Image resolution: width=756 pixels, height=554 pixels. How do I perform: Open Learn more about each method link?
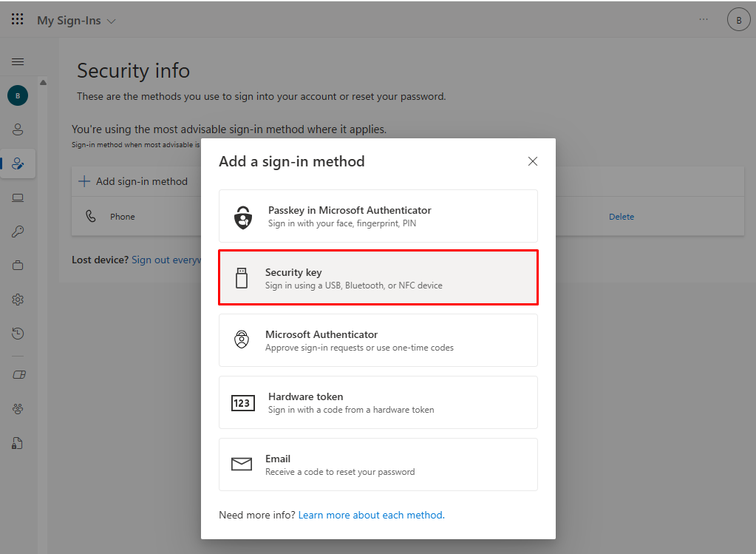click(370, 515)
